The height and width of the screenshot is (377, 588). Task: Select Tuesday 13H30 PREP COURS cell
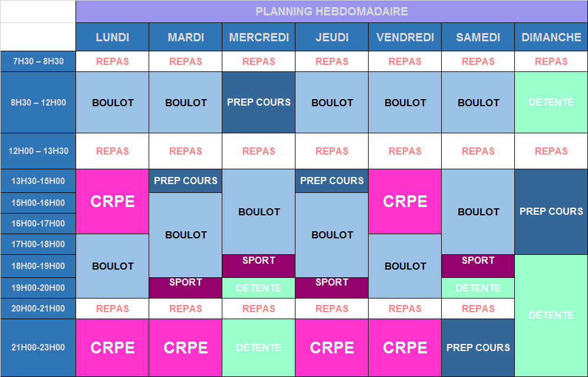(186, 181)
